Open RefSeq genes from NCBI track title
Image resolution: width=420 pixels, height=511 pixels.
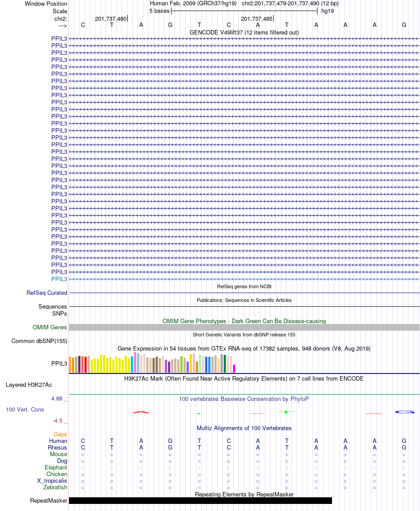[244, 286]
